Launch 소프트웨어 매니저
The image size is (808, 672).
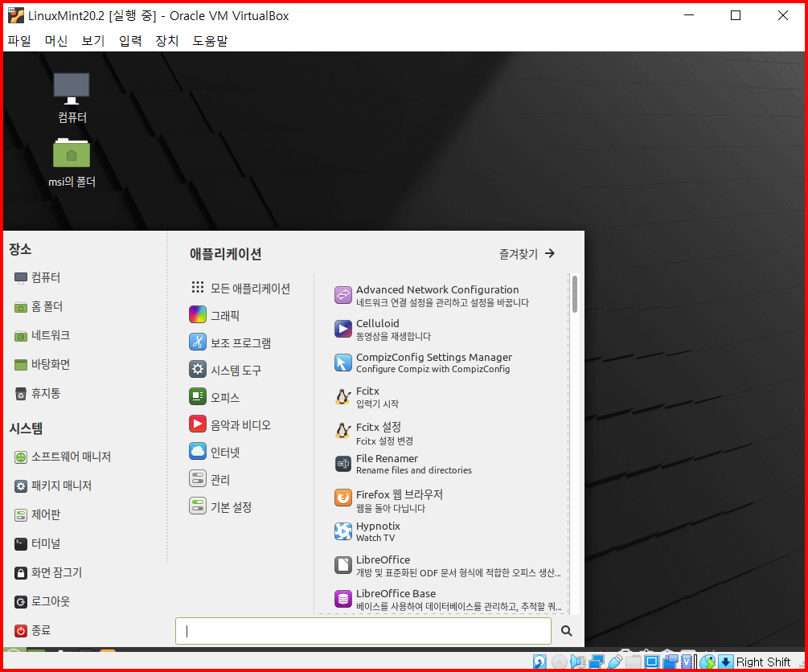click(63, 457)
